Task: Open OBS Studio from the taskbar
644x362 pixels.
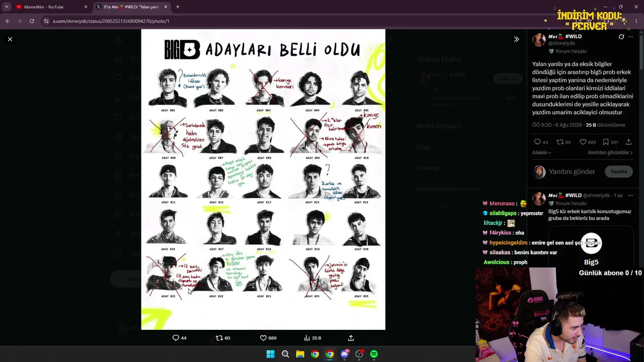Action: tap(359, 354)
